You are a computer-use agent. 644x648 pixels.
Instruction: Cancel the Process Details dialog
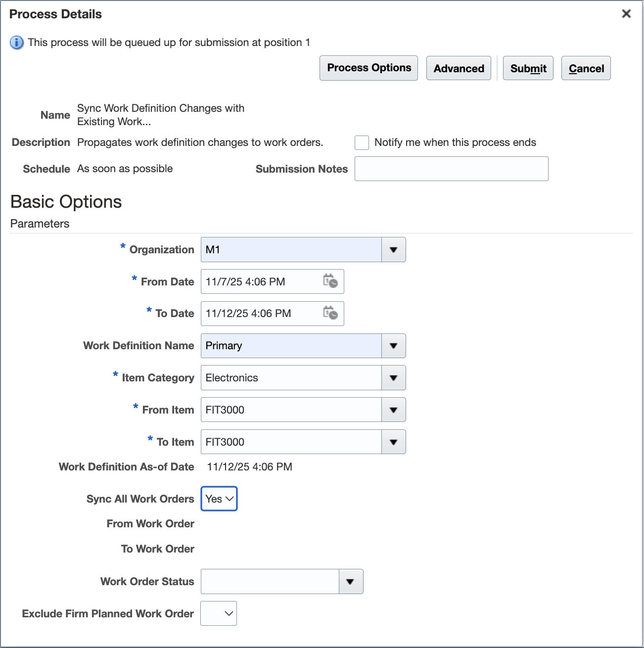pyautogui.click(x=586, y=68)
